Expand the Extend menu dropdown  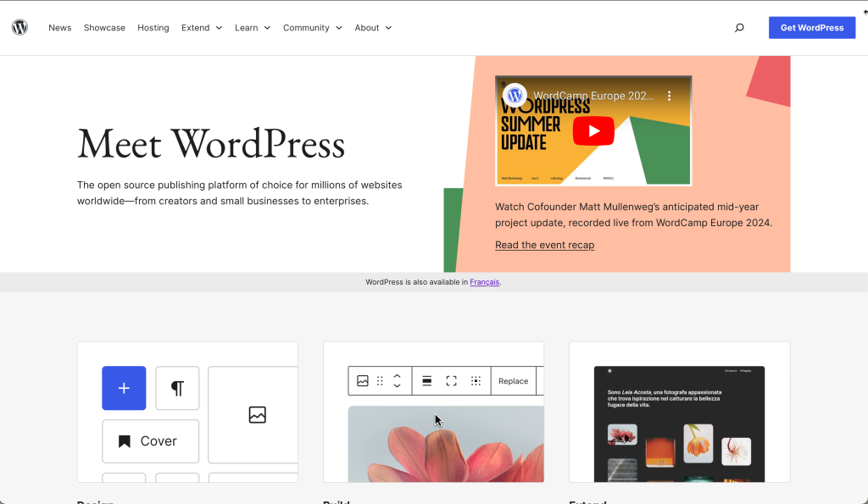202,28
